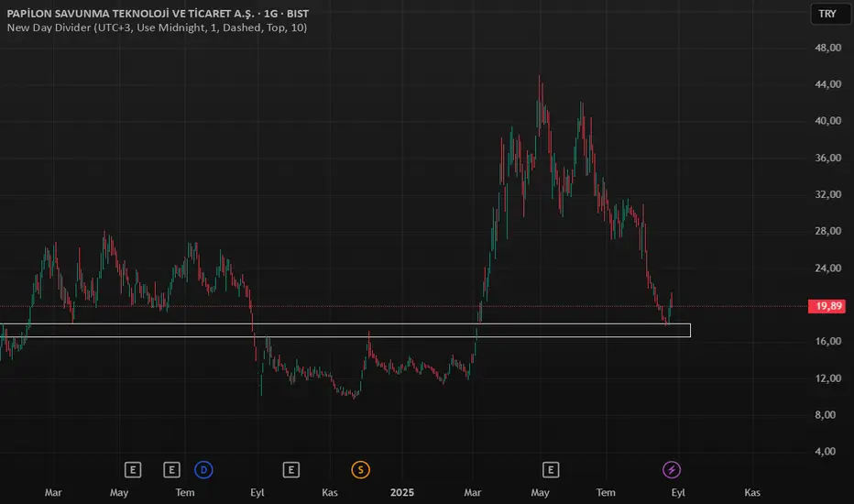854x504 pixels.
Task: Click the 12,00 price axis label
Action: 827,378
